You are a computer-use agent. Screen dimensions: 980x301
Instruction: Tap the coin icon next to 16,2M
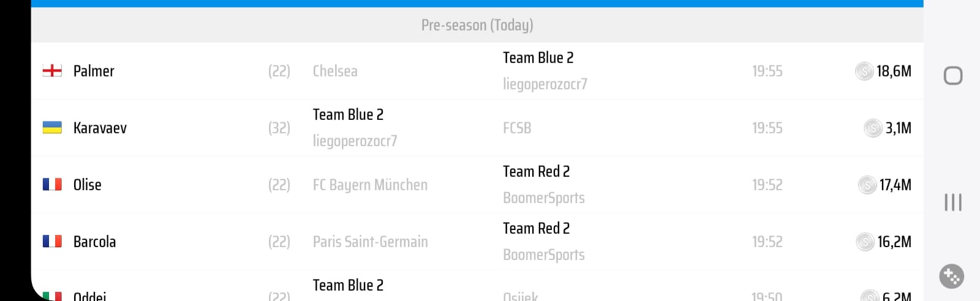coord(865,242)
